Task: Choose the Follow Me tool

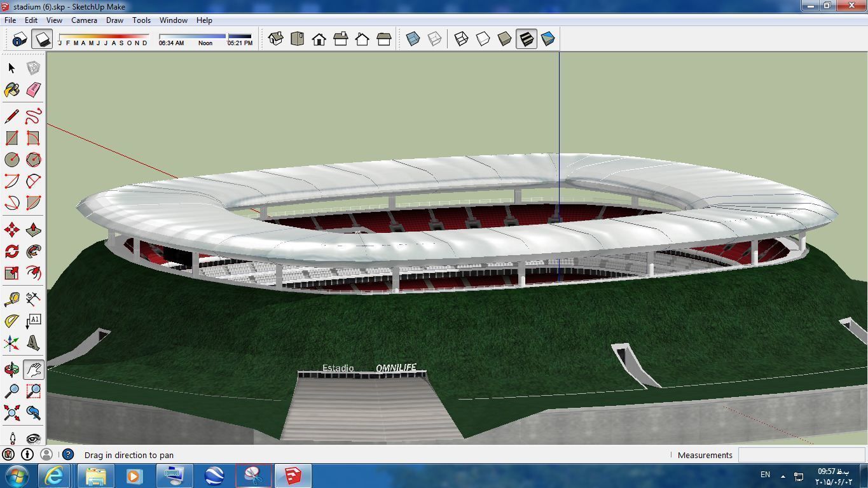Action: tap(33, 251)
